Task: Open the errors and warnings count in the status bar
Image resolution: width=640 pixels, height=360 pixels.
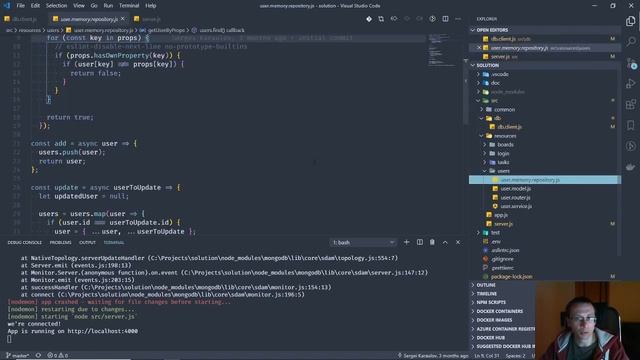Action: pyautogui.click(x=58, y=356)
